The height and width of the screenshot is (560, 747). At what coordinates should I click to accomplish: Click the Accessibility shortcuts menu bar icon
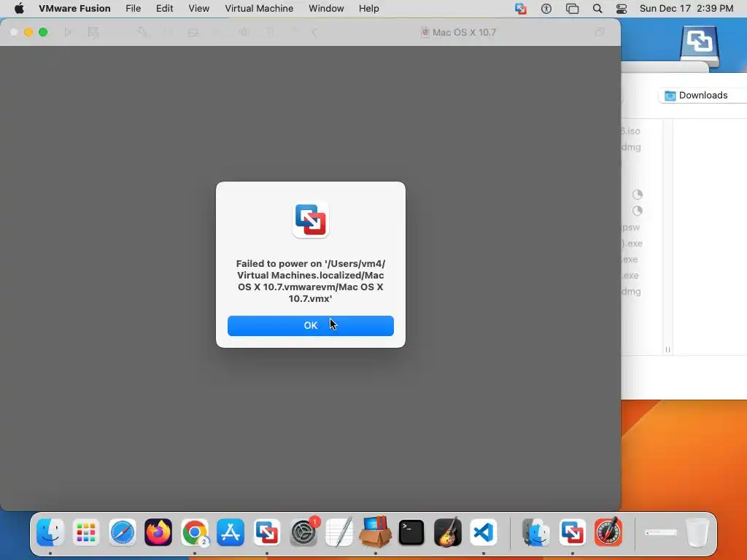coord(546,9)
